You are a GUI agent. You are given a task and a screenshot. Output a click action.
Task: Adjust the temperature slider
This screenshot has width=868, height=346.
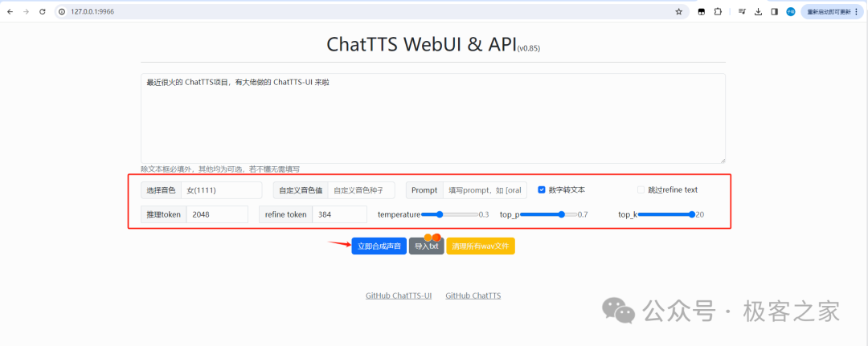[x=449, y=214]
